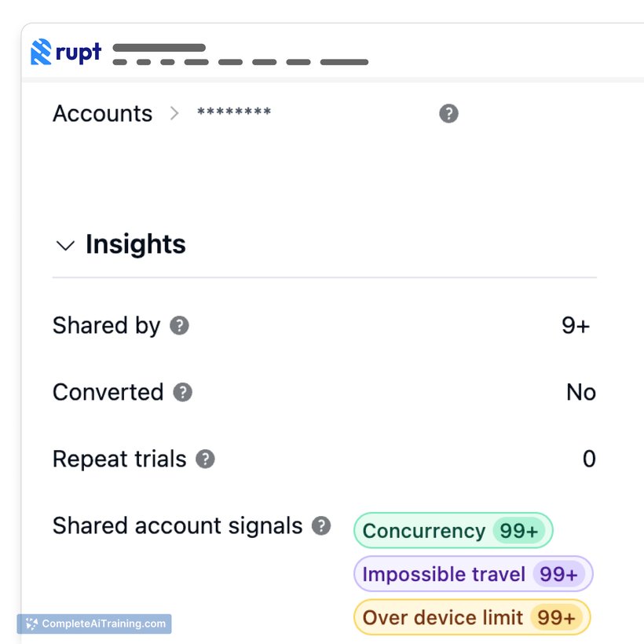This screenshot has height=644, width=644.
Task: Click the question mark beside Repeat trials
Action: pos(205,459)
